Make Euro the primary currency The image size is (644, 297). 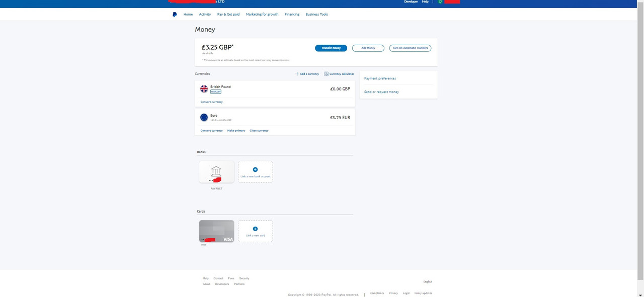pos(236,131)
